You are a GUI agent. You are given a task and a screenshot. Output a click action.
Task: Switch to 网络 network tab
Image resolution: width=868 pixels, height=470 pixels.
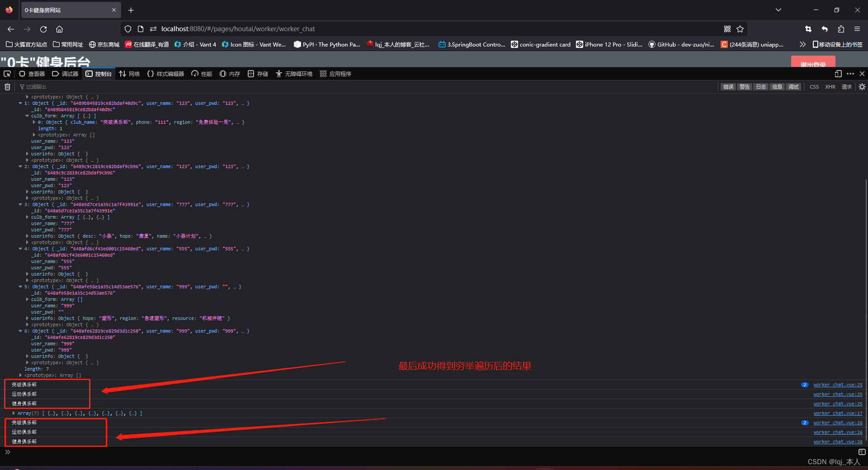click(129, 74)
